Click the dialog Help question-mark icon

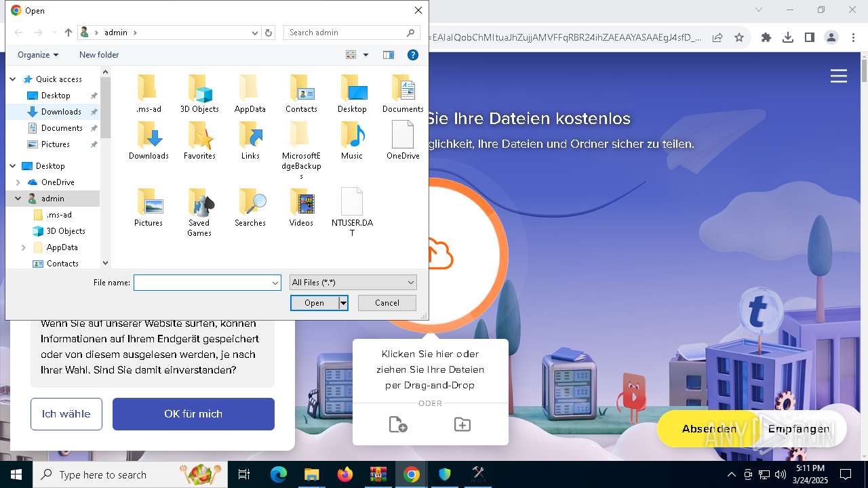[x=412, y=55]
